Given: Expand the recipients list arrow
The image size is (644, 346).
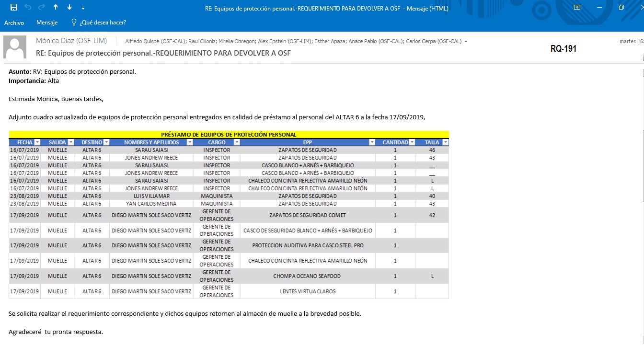Looking at the screenshot, I should [466, 42].
